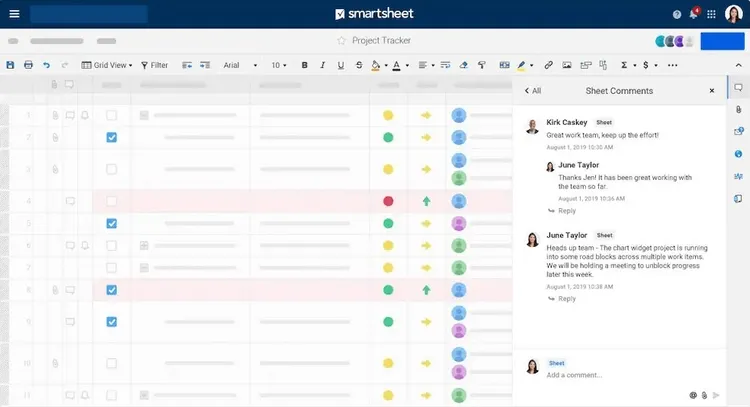Attach a file to the new comment
Viewport: 750px width, 407px height.
(x=704, y=395)
